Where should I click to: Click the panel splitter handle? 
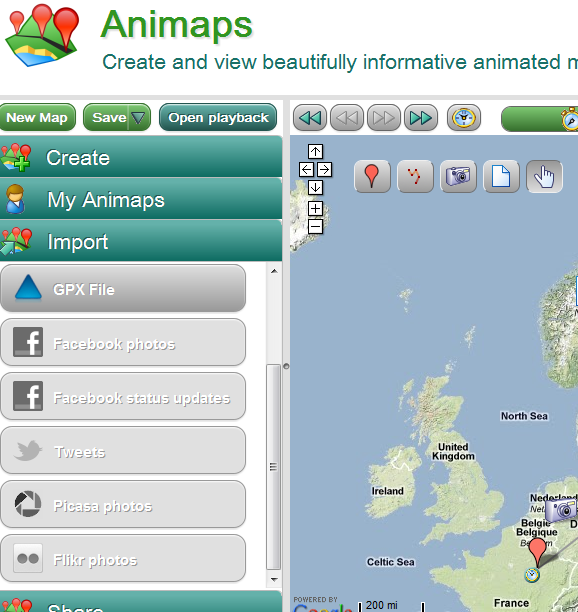tap(286, 366)
